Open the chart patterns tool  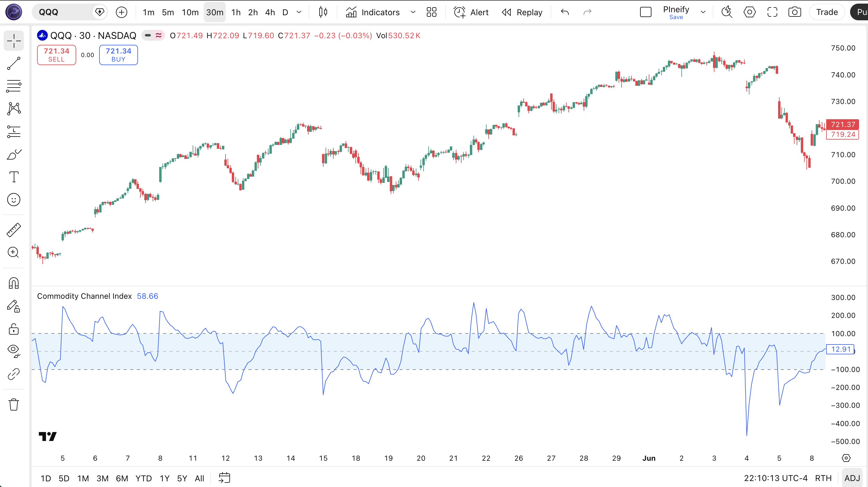click(x=14, y=109)
